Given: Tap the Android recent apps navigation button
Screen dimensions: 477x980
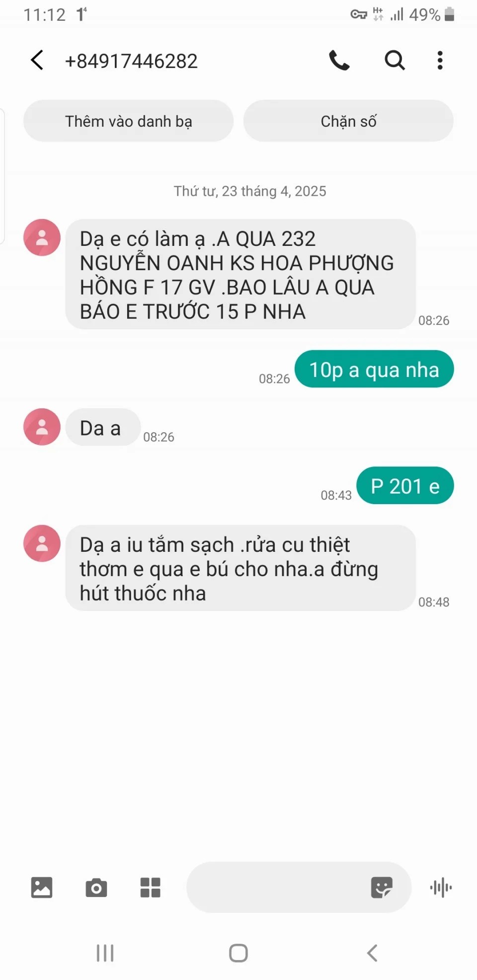Looking at the screenshot, I should click(105, 953).
